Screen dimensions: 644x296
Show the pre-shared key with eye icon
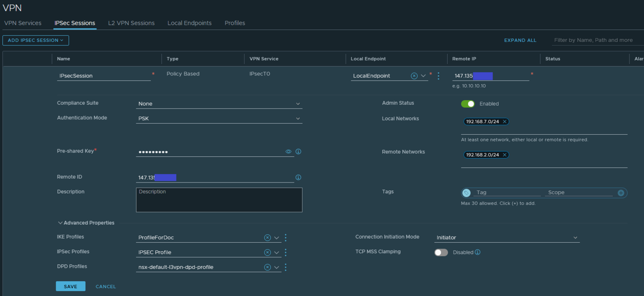[288, 152]
